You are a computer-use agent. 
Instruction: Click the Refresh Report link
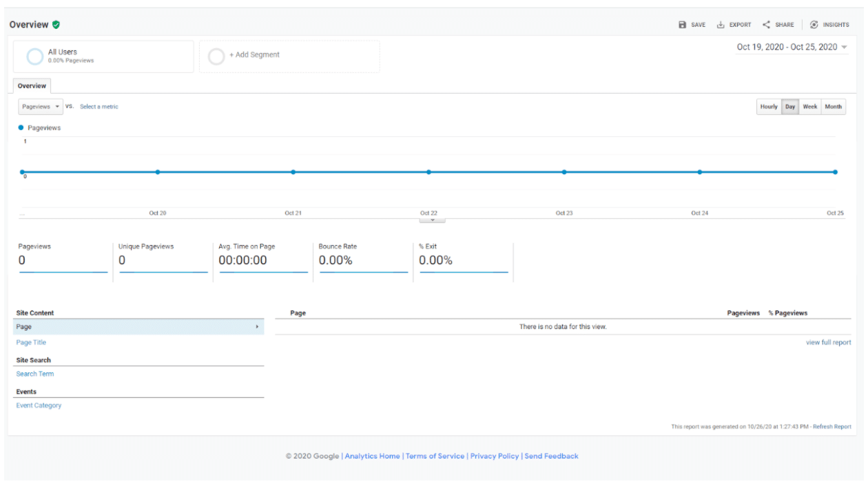(831, 427)
